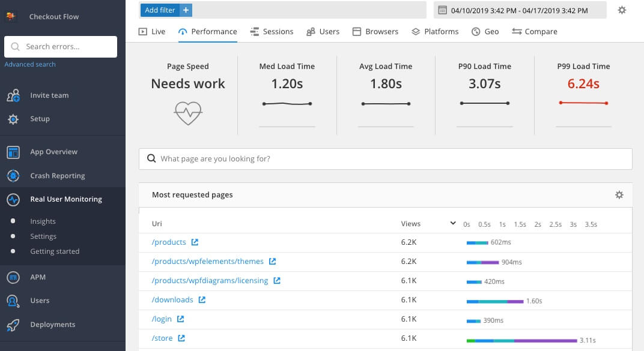Viewport: 644px width, 351px height.
Task: Open the /downloads page link
Action: point(172,300)
